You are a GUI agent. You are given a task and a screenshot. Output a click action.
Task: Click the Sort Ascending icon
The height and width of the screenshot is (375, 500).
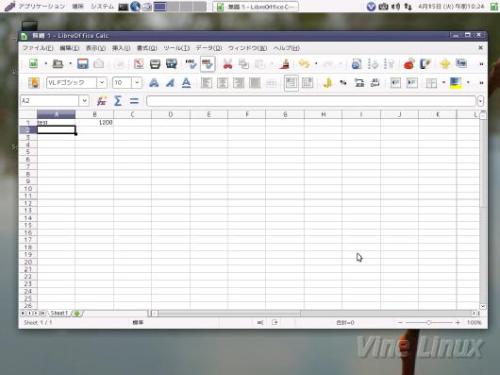point(373,63)
